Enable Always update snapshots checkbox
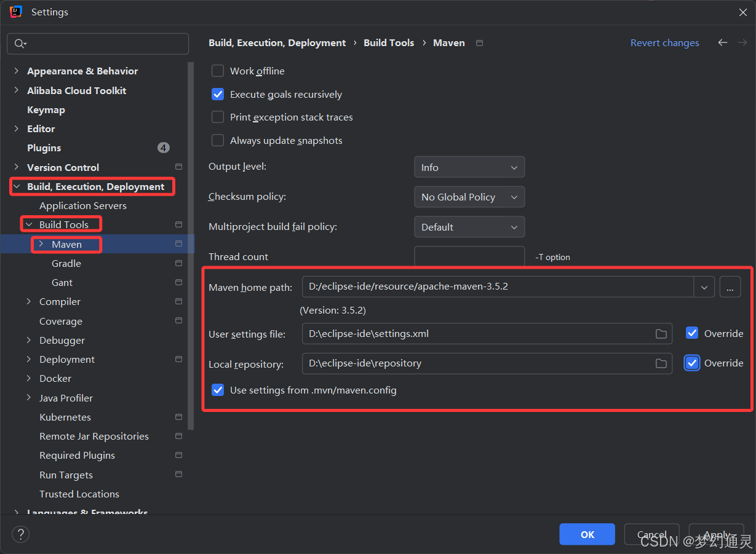The width and height of the screenshot is (756, 554). [x=218, y=140]
